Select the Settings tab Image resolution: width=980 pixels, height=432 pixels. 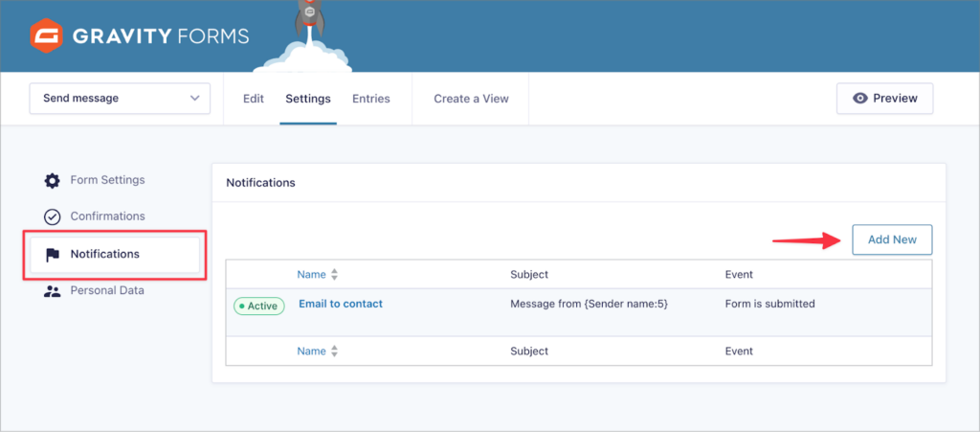tap(308, 98)
